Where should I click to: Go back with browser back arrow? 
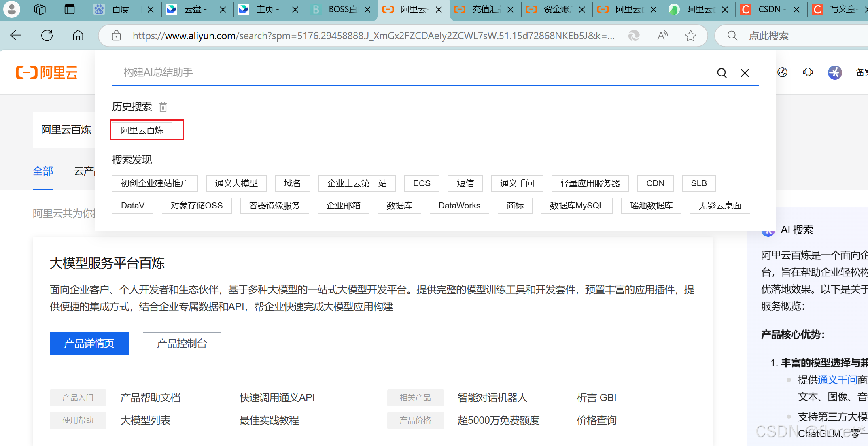pos(16,36)
